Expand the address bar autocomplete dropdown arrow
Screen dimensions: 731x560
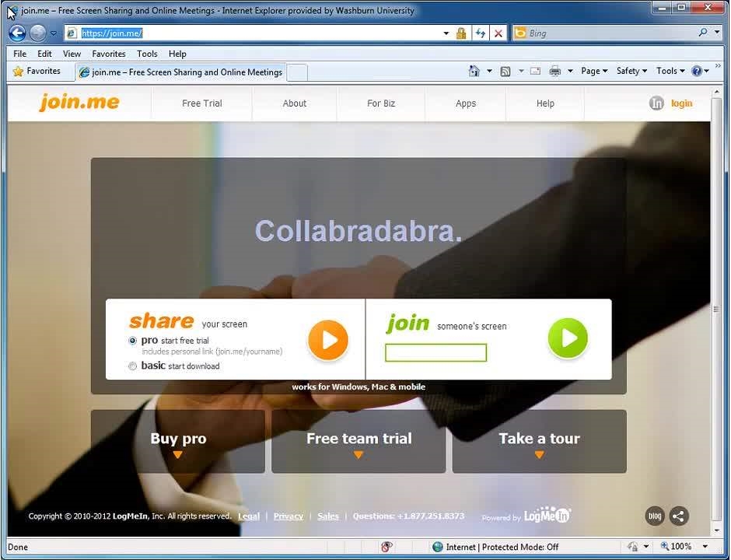pyautogui.click(x=446, y=33)
